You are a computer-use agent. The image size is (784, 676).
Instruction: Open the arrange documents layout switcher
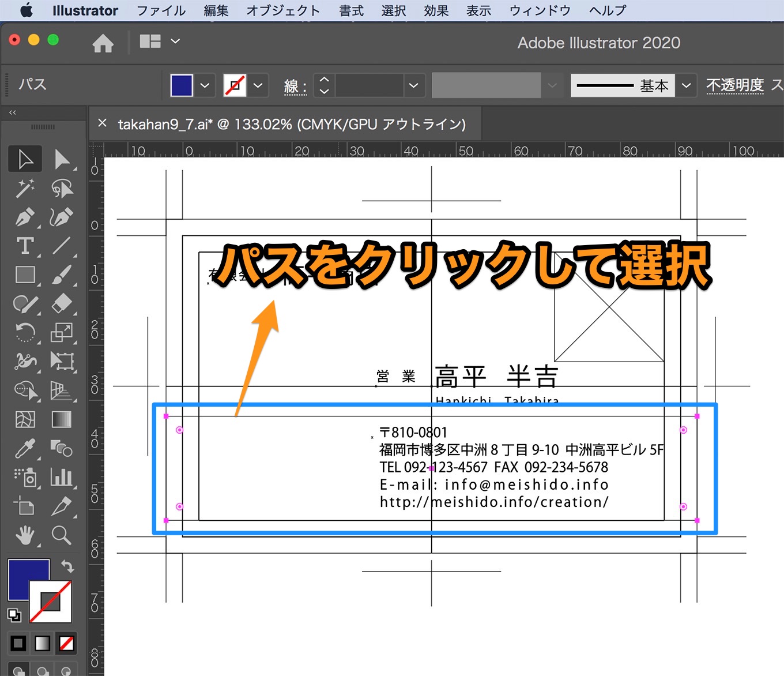tap(160, 41)
